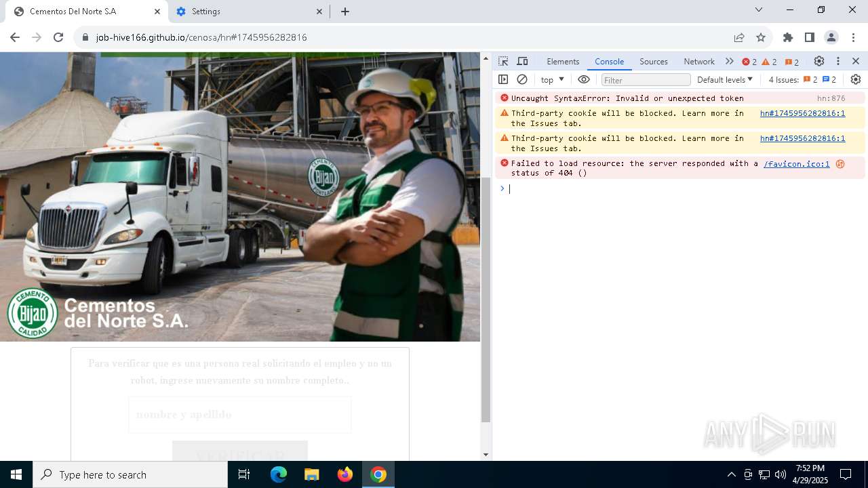This screenshot has width=868, height=488.
Task: Open console settings gear icon
Action: (x=856, y=79)
